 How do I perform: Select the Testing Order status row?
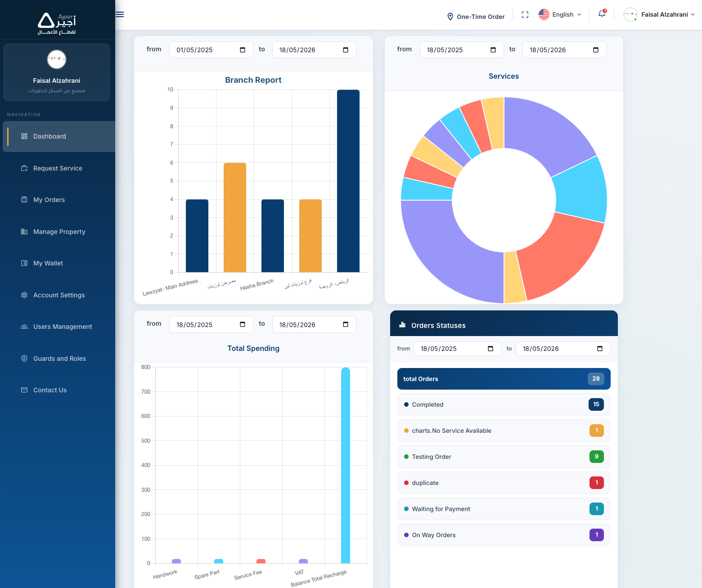[504, 457]
